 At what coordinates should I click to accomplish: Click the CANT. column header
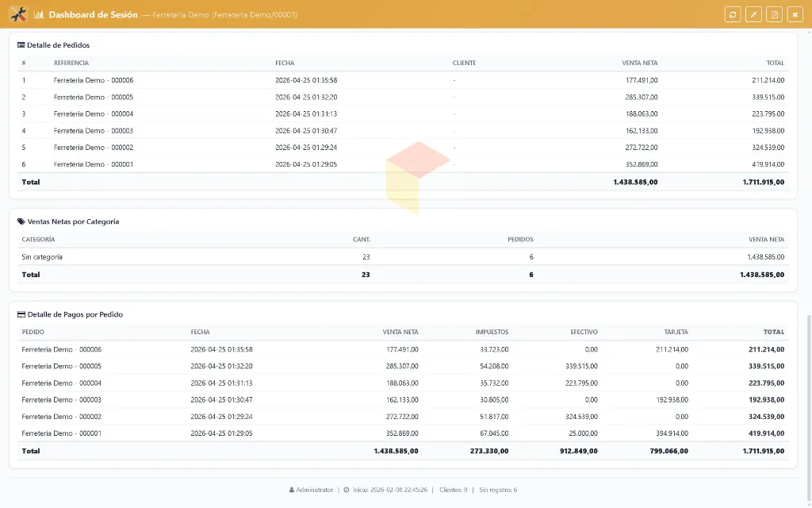click(x=362, y=239)
